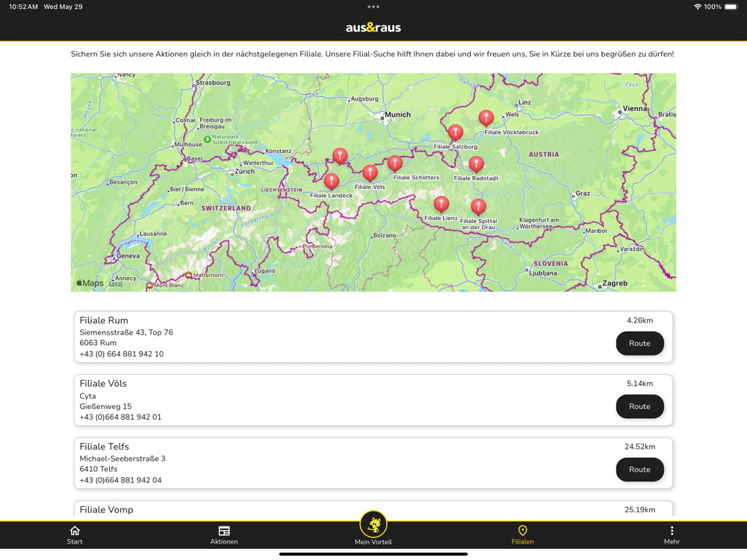747x560 pixels.
Task: Tap the Filiale Radstadt map pin
Action: [x=476, y=164]
